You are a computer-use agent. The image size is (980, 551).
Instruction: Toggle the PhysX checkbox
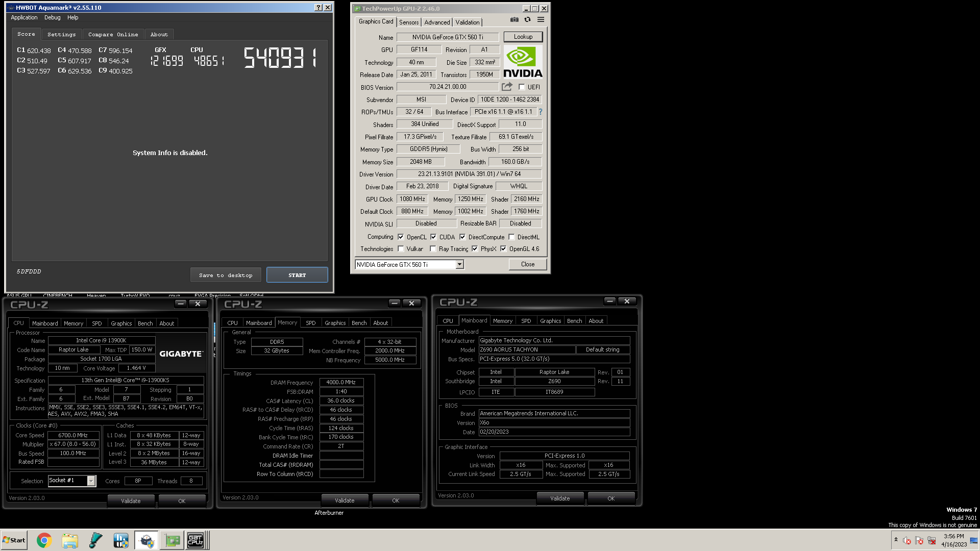tap(475, 249)
